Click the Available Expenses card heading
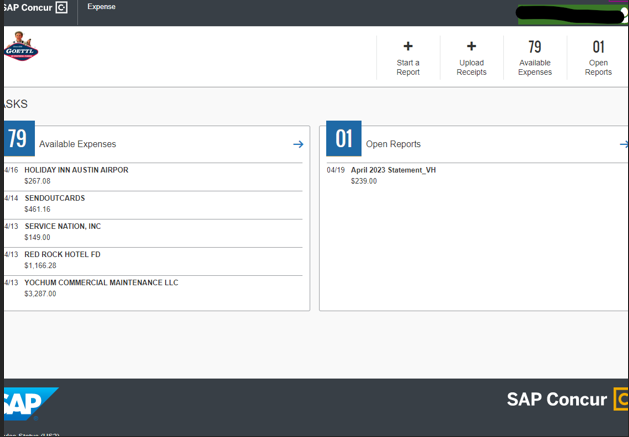Viewport: 629px width, 437px height. (77, 144)
